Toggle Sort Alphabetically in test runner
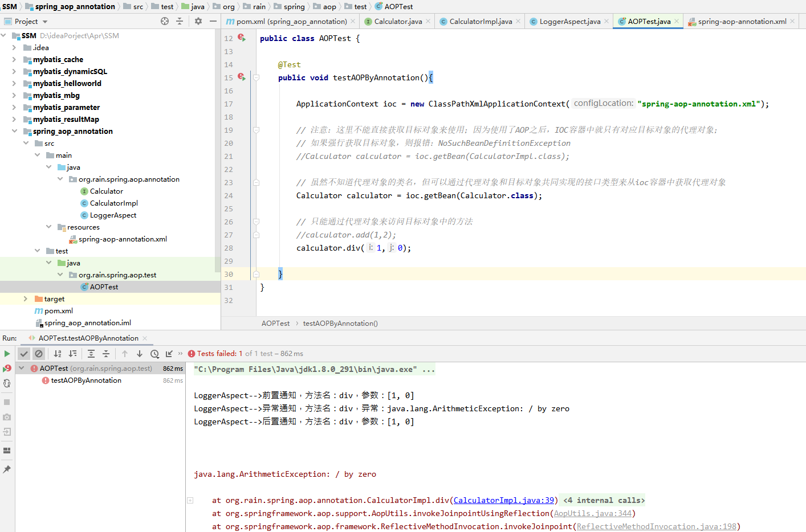The height and width of the screenshot is (532, 806). (58, 354)
